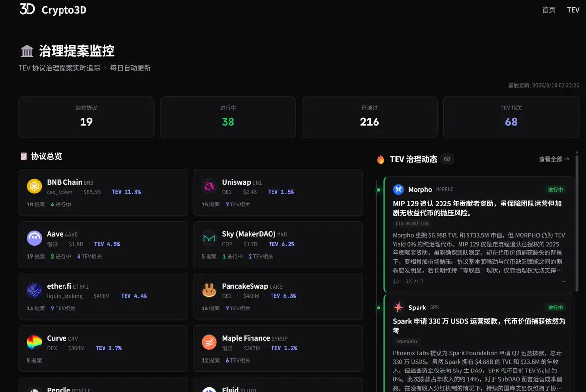
Task: Select the 已通过 216 stat card
Action: (x=370, y=117)
